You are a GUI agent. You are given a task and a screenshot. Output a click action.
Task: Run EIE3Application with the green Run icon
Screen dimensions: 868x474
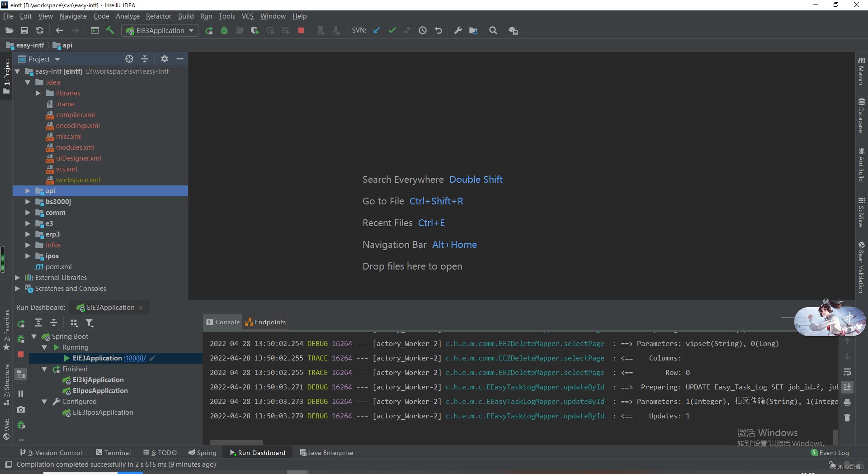pos(209,30)
